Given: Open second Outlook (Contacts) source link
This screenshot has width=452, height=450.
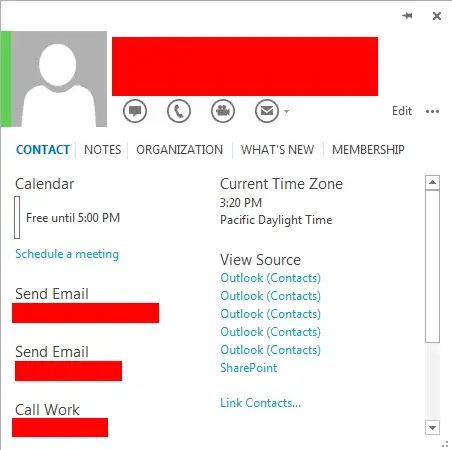Looking at the screenshot, I should click(270, 296).
